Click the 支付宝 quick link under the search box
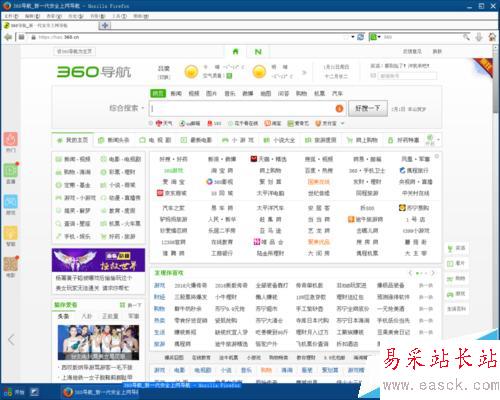Screen dimensions: 500x400 coord(326,123)
